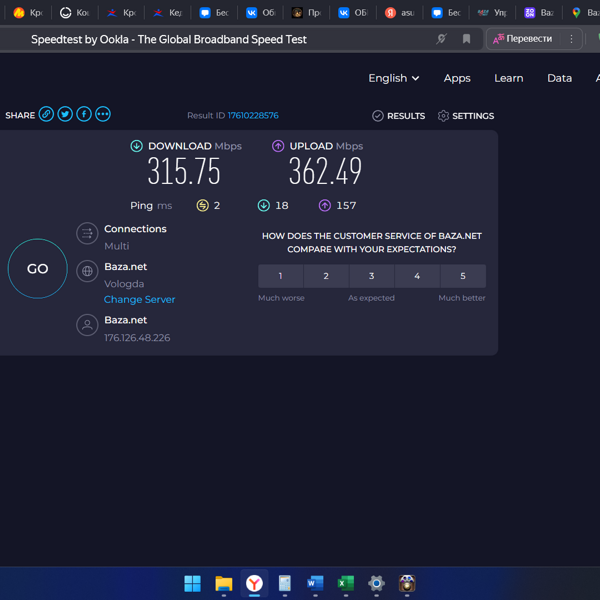Rate customer service 4
The image size is (600, 600).
(x=417, y=276)
